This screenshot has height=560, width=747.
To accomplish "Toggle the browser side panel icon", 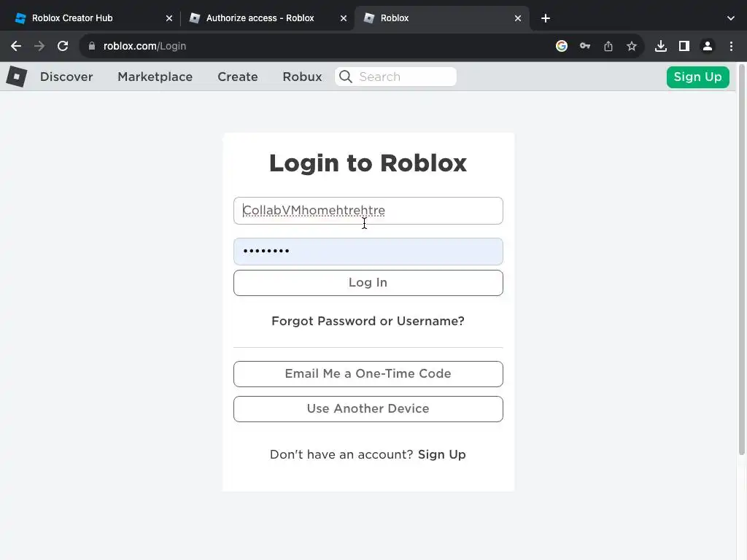I will pyautogui.click(x=684, y=46).
